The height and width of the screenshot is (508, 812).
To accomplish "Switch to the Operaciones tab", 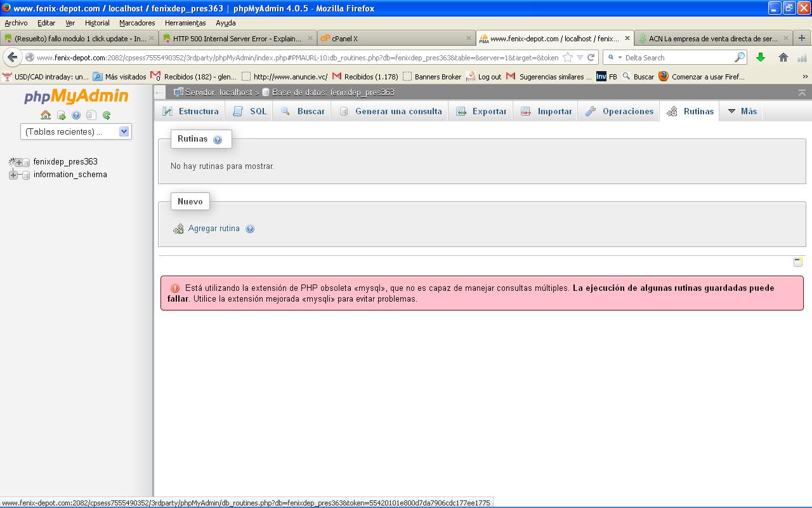I will pos(619,111).
